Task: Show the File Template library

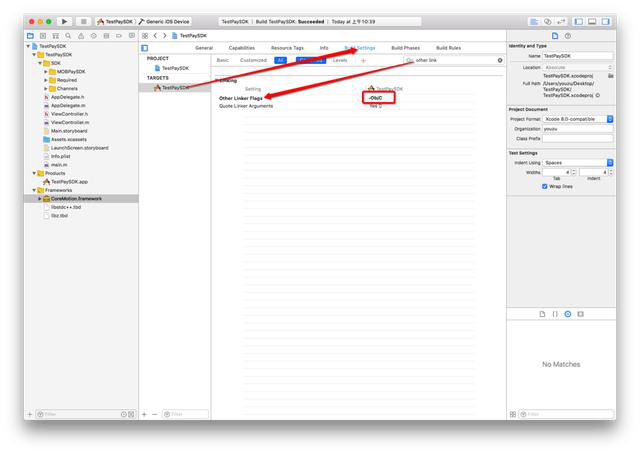Action: (542, 314)
